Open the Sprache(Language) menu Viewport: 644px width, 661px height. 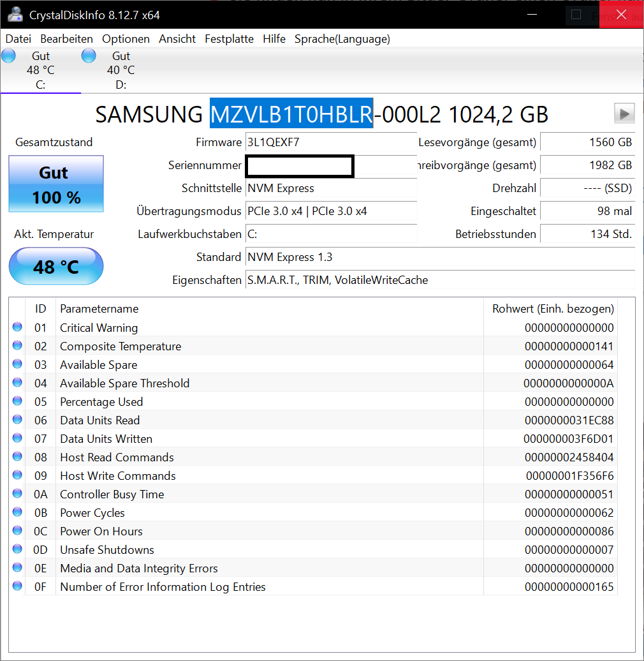[342, 39]
